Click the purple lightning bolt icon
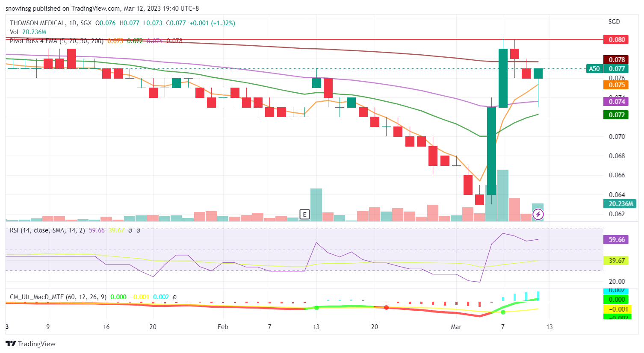This screenshot has width=644, height=353. pyautogui.click(x=538, y=214)
